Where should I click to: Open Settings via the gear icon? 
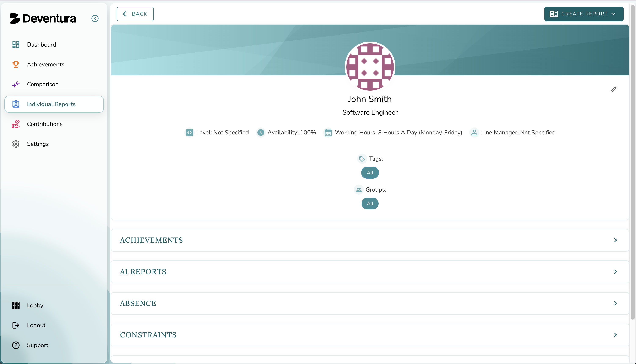(x=16, y=144)
